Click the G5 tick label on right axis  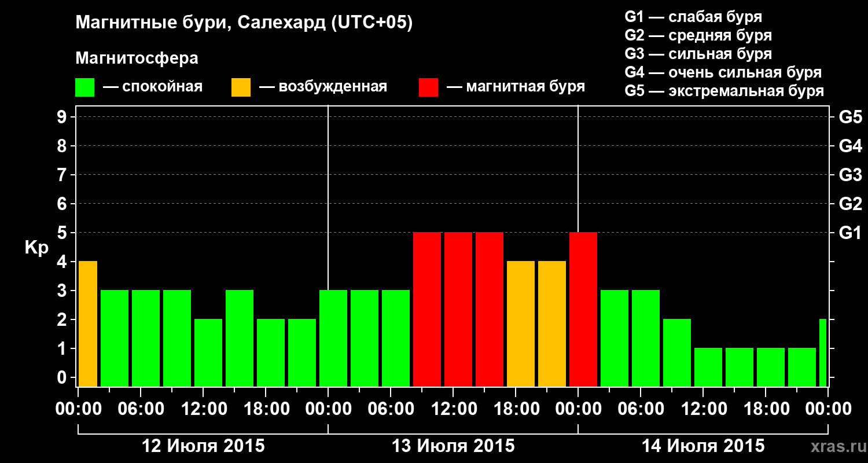[850, 117]
